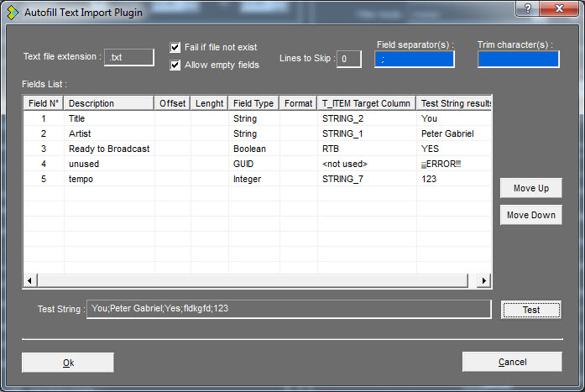Screen dimensions: 585x392
Task: Click the Test button
Action: pos(530,310)
